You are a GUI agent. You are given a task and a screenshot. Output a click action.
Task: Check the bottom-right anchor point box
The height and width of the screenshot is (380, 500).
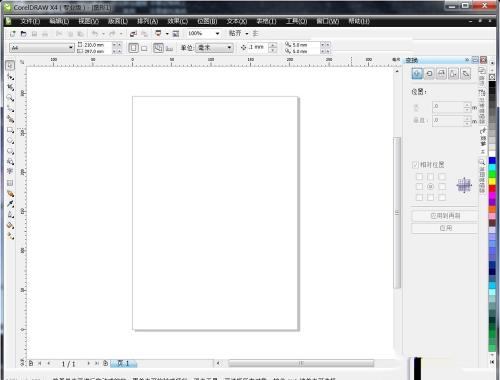click(442, 197)
